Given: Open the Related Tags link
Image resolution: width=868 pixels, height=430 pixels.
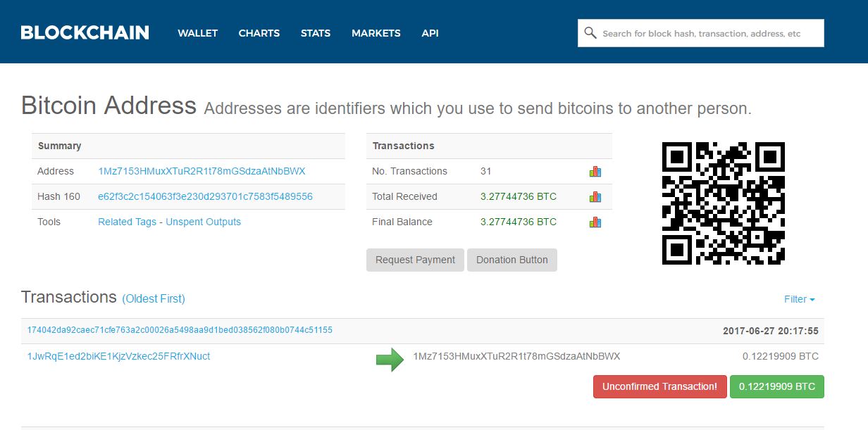Looking at the screenshot, I should click(127, 222).
